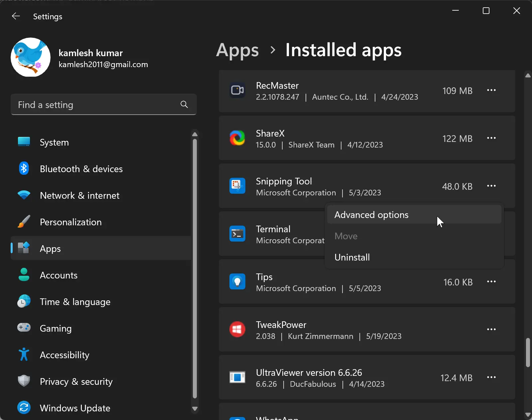
Task: Click the back arrow in Settings
Action: tap(16, 16)
